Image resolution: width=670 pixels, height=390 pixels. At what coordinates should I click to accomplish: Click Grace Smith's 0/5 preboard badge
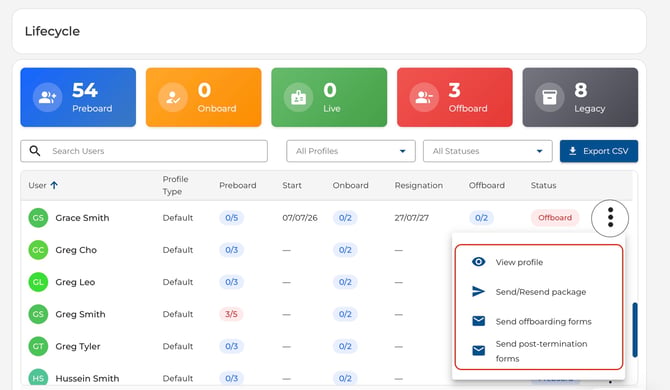coord(232,218)
